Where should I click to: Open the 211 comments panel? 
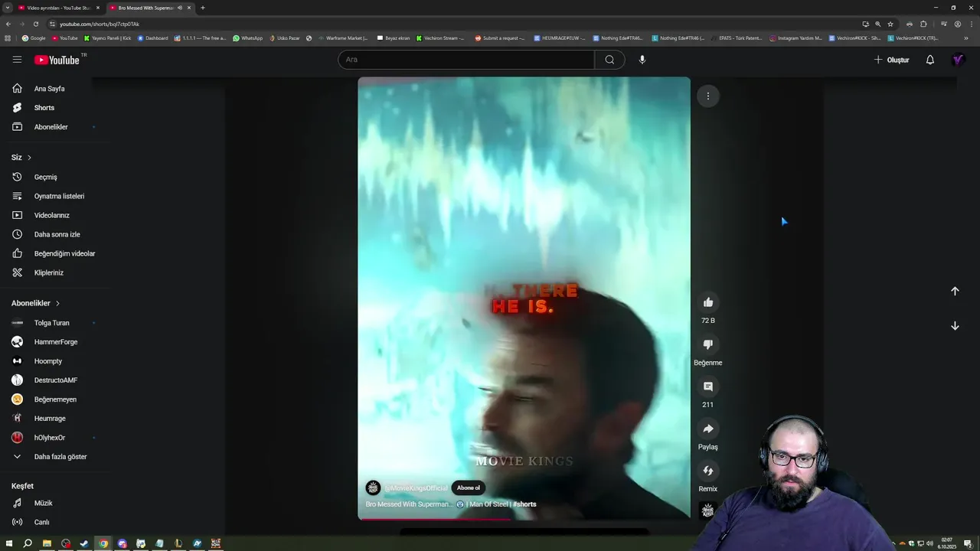pyautogui.click(x=708, y=386)
